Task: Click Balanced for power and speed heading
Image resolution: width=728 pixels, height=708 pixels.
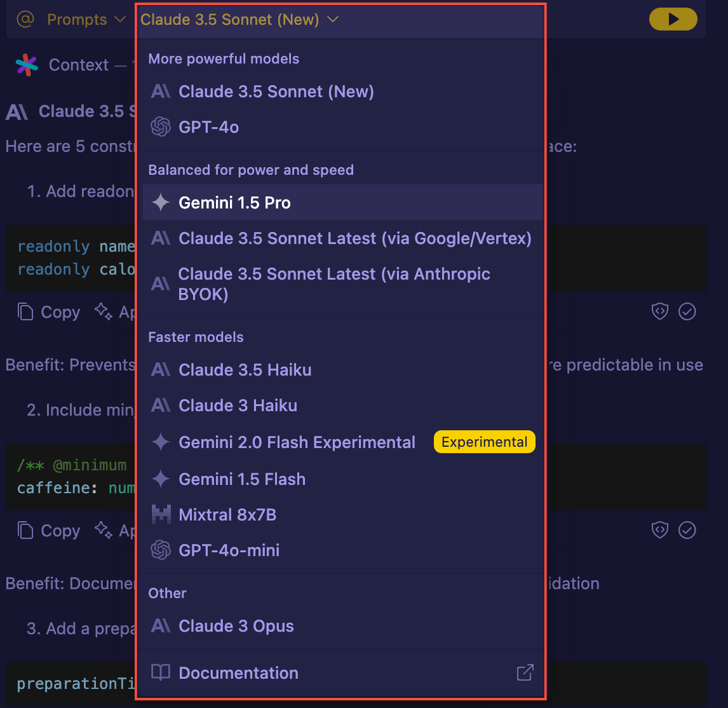Action: point(251,170)
